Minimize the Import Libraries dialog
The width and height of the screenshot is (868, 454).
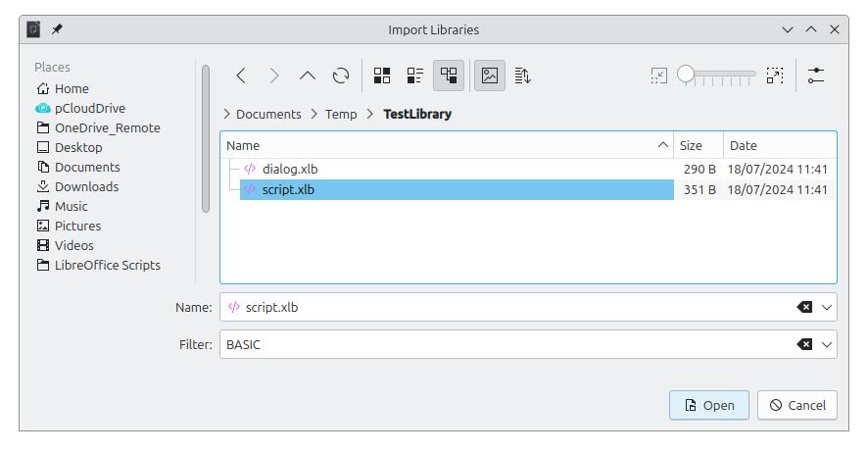(788, 29)
